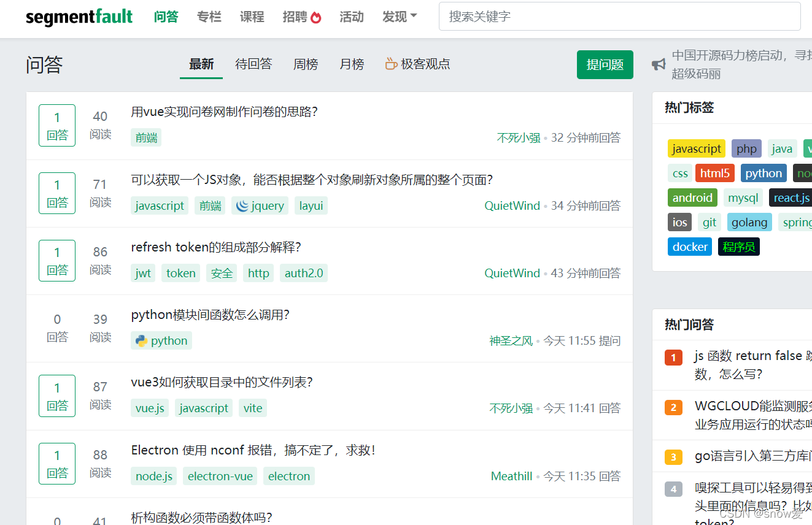Click the vue.js tag

pyautogui.click(x=150, y=408)
